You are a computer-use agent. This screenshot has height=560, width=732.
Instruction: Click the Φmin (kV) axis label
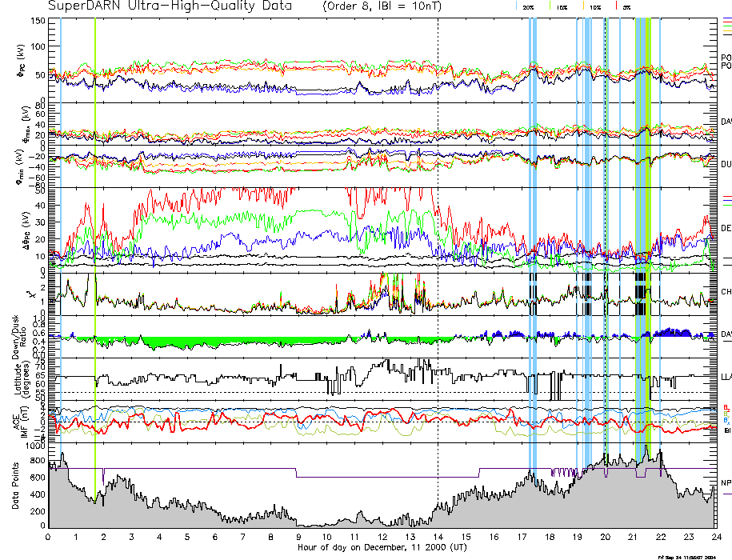pos(20,168)
